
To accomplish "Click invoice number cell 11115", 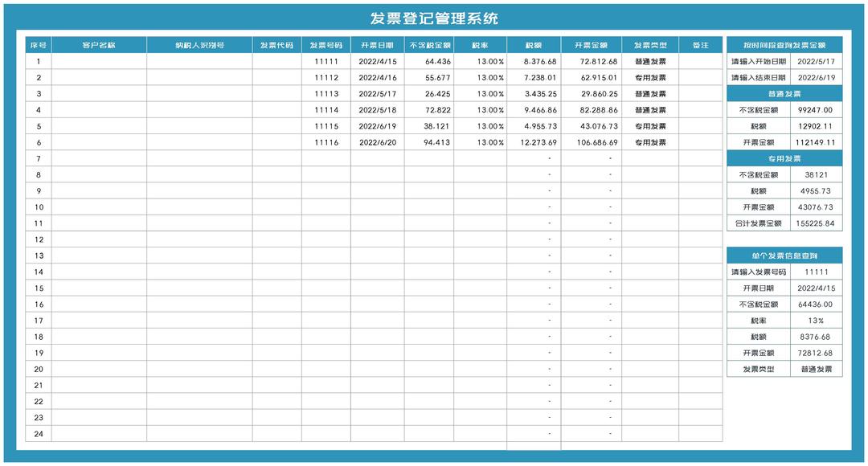I will point(326,126).
